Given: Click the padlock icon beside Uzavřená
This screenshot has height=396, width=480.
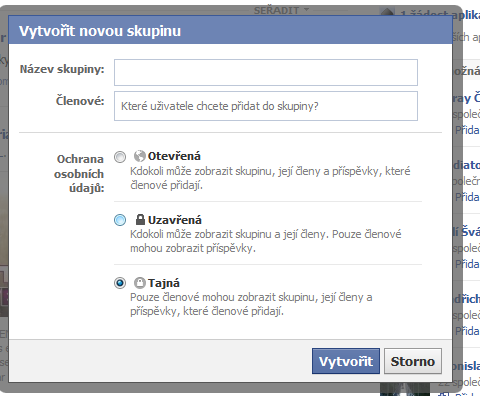Looking at the screenshot, I should [x=140, y=219].
